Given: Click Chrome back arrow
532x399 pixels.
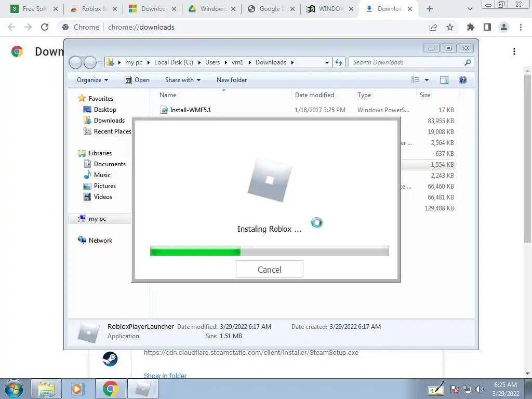Looking at the screenshot, I should pos(11,27).
